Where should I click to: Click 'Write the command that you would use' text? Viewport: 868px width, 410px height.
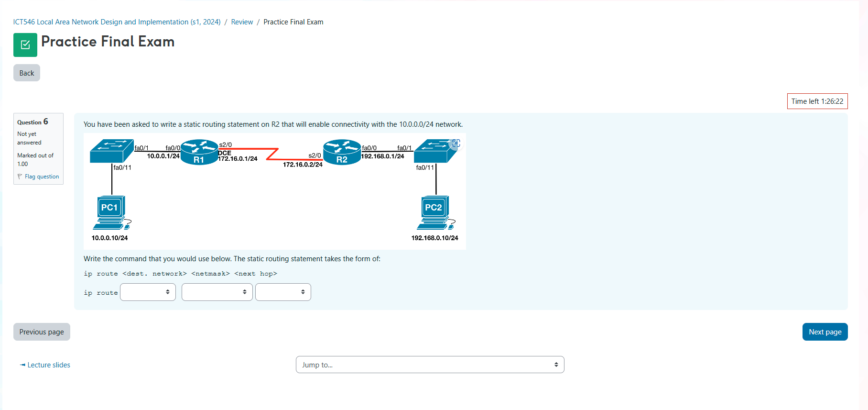coord(232,259)
